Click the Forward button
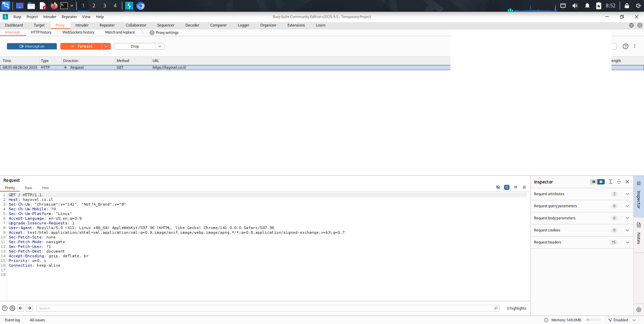 pos(81,46)
